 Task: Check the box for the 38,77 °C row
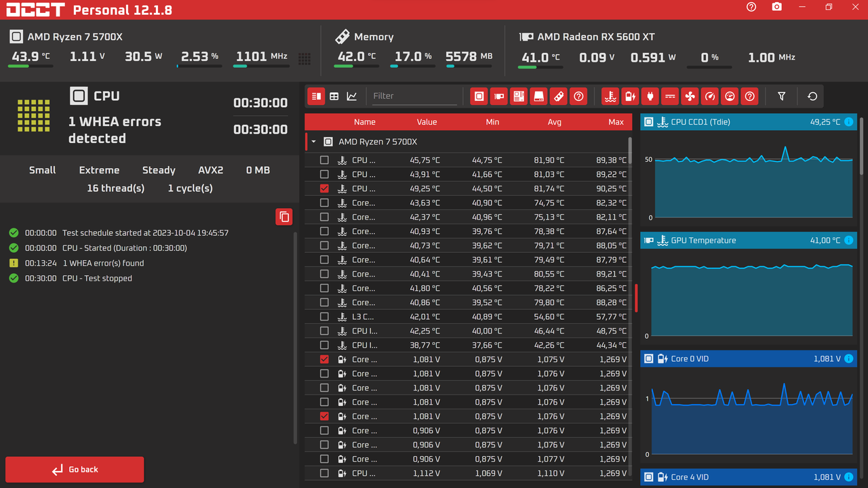[324, 345]
